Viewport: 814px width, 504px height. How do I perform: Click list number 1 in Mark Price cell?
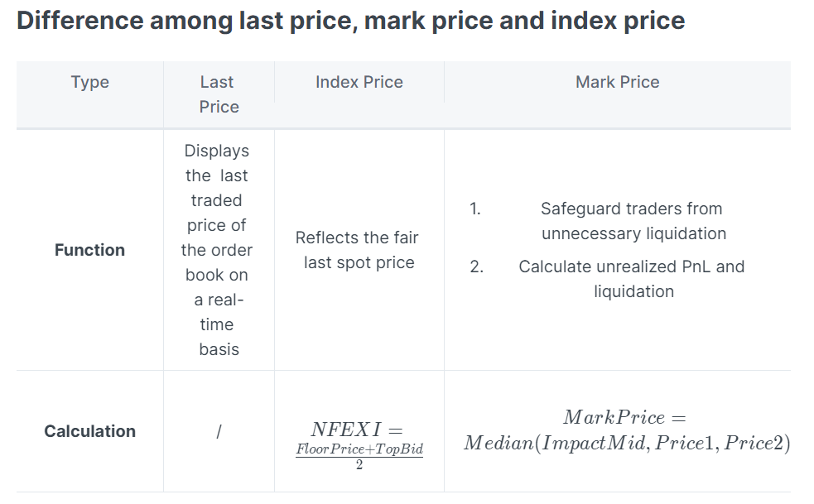pos(475,209)
